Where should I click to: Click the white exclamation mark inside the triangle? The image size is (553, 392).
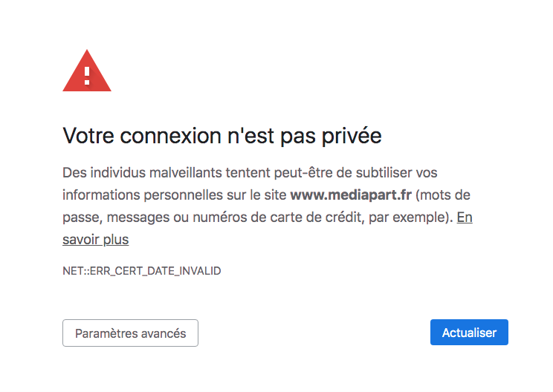pyautogui.click(x=87, y=75)
